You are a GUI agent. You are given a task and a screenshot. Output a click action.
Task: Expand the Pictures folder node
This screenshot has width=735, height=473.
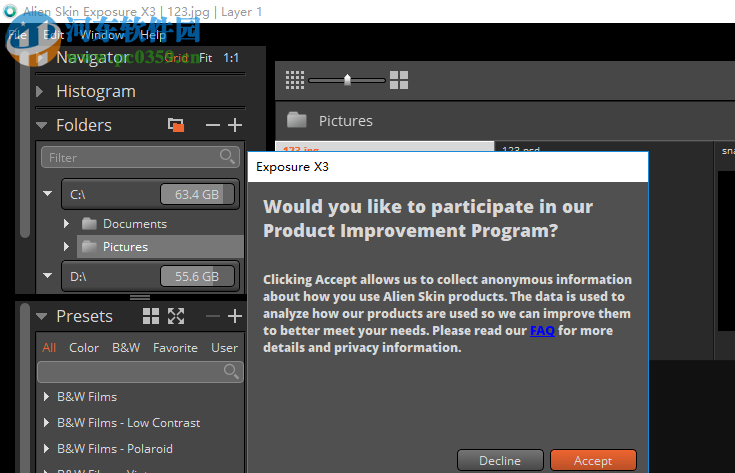point(66,247)
